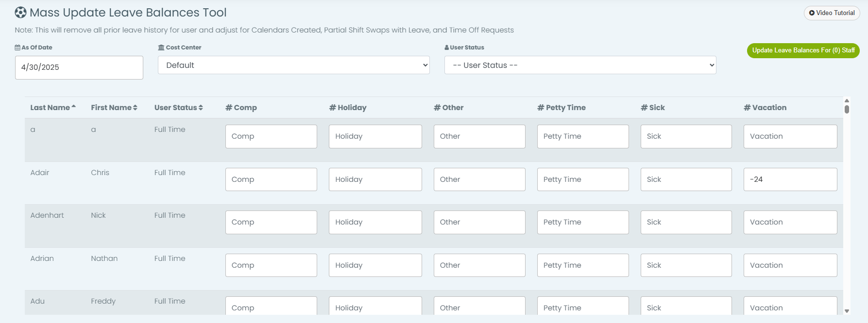Click the # Holiday column header

tap(348, 108)
